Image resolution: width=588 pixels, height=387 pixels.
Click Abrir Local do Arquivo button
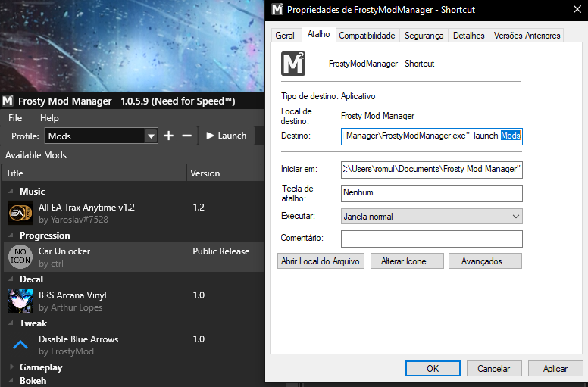point(321,261)
